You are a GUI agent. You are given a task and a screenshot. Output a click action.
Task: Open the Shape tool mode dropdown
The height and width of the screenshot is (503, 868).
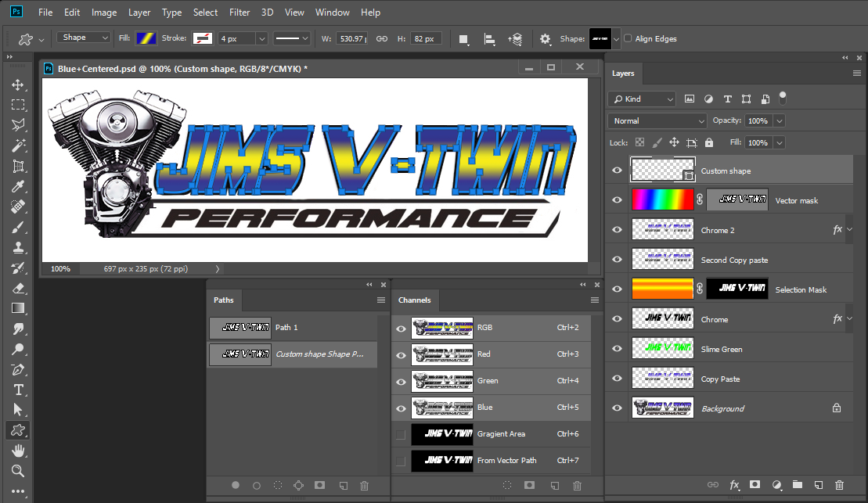point(83,37)
